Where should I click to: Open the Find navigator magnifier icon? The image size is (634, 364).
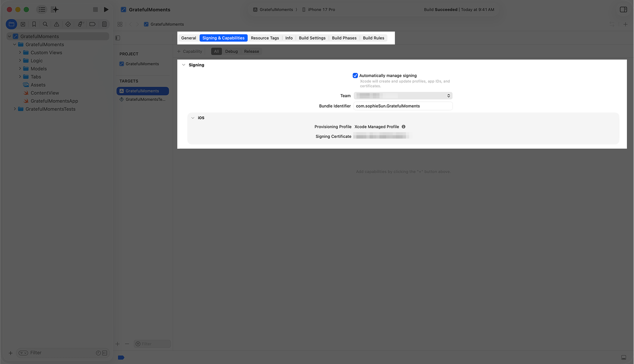pos(45,24)
